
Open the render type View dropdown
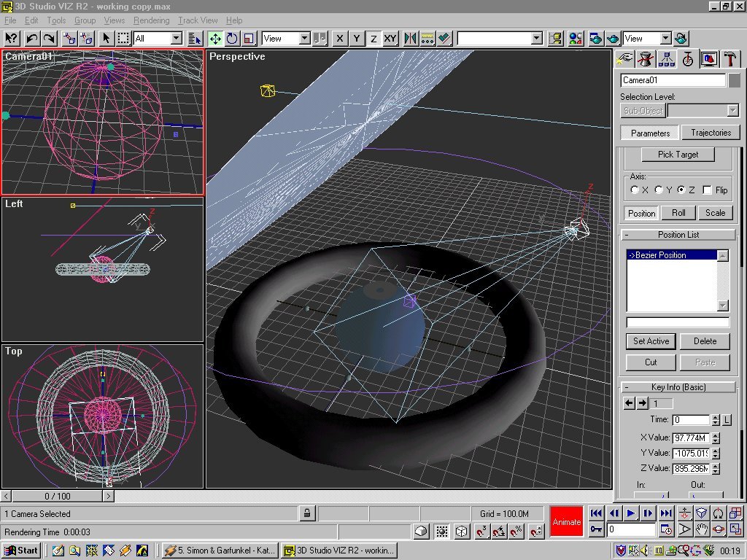click(666, 38)
